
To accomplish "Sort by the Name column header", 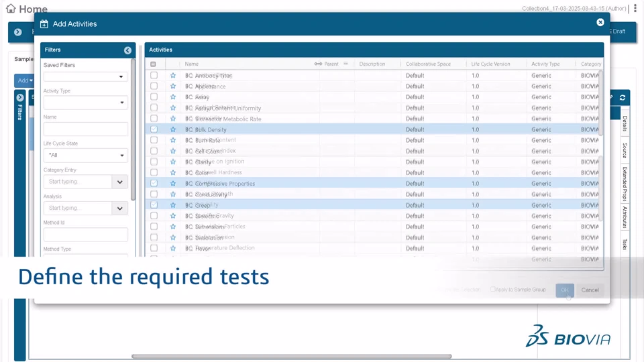I will pyautogui.click(x=191, y=64).
